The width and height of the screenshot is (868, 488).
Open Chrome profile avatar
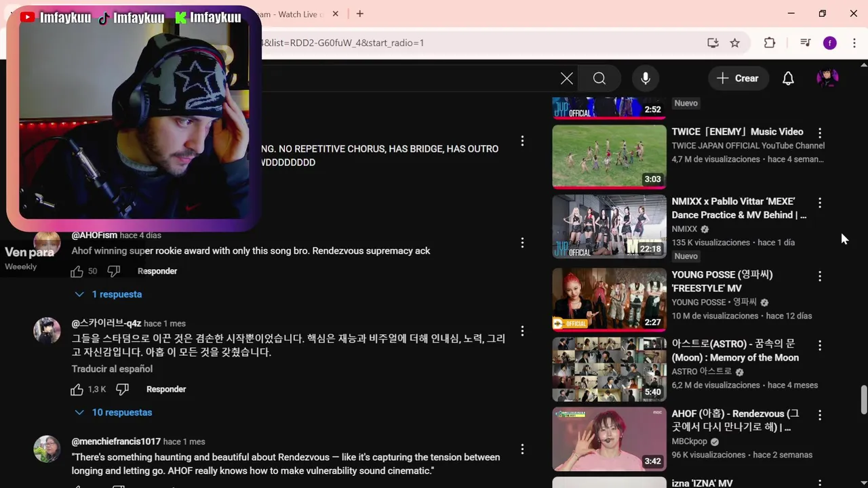click(830, 43)
